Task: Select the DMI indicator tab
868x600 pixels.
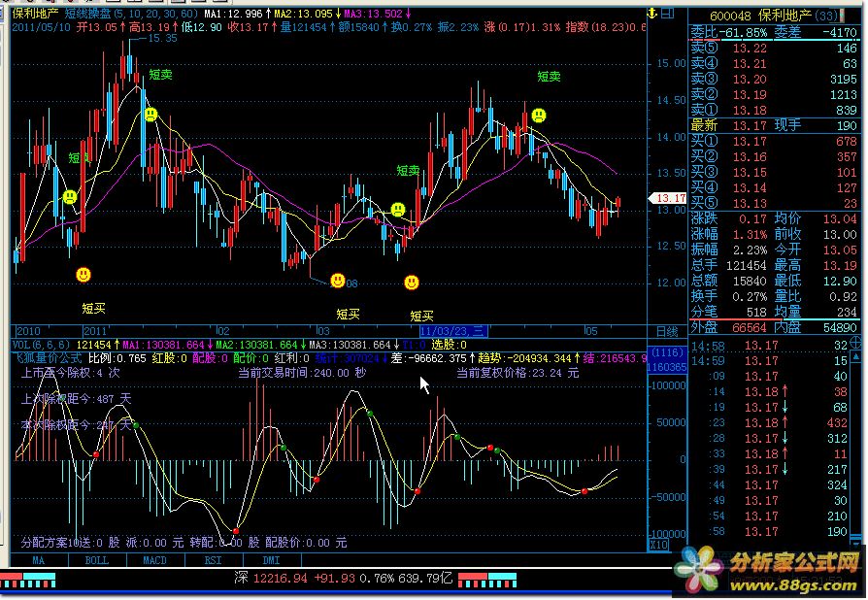Action: coord(271,560)
